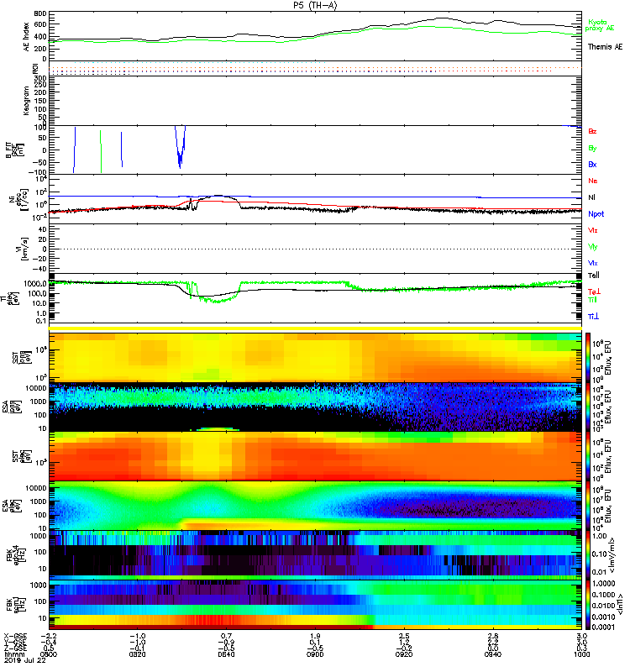The height and width of the screenshot is (672, 630).
Task: Click the "<|nT|>" color bar unit label
Action: [x=618, y=605]
